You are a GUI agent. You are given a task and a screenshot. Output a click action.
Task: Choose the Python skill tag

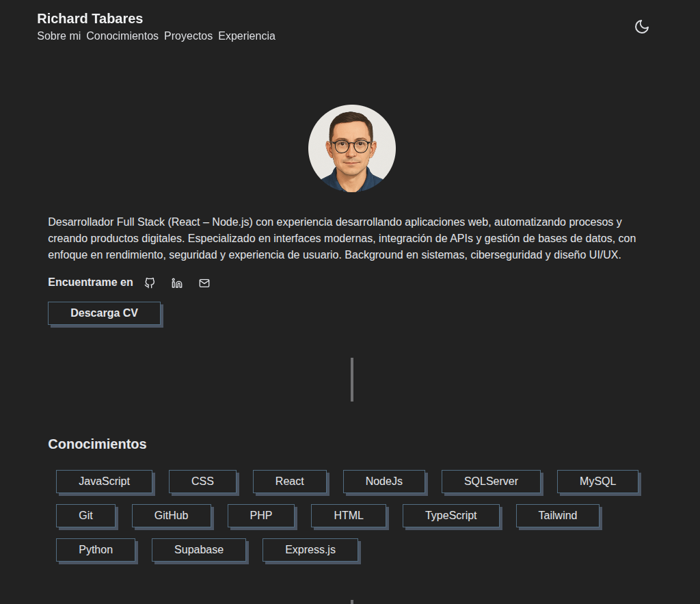coord(96,550)
